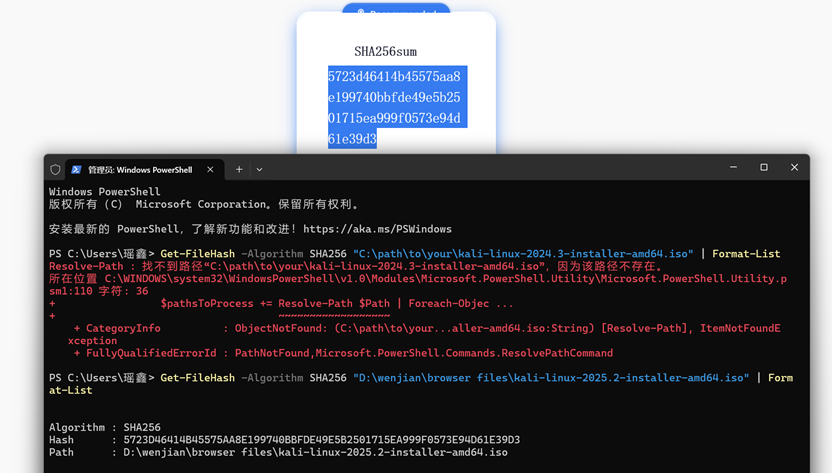832x473 pixels.
Task: Click the Resolve-Path error message line
Action: point(355,266)
